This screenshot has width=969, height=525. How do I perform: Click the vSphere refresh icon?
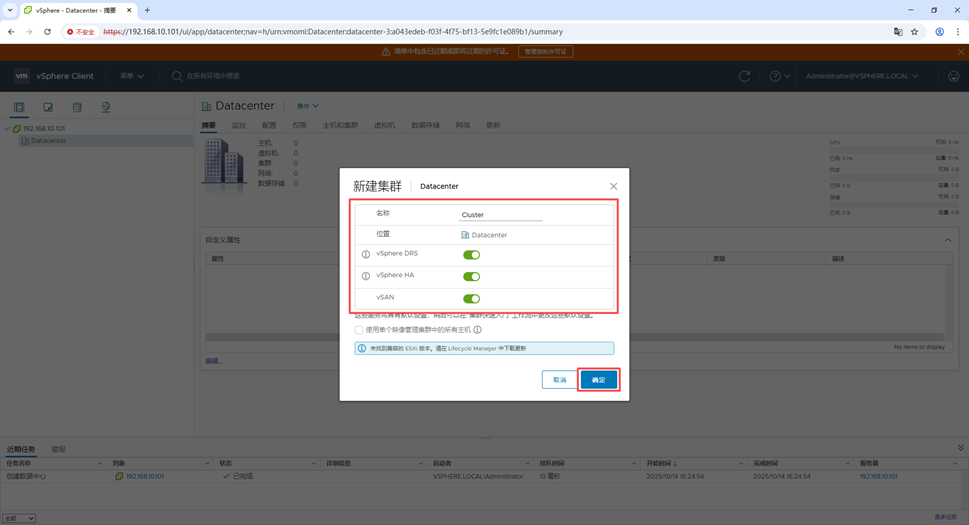[745, 76]
